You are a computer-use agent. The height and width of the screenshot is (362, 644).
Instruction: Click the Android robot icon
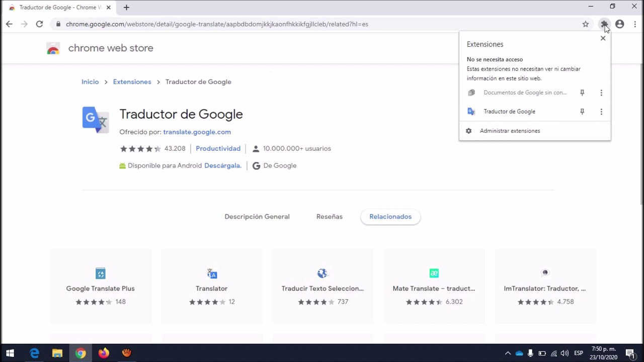(122, 165)
